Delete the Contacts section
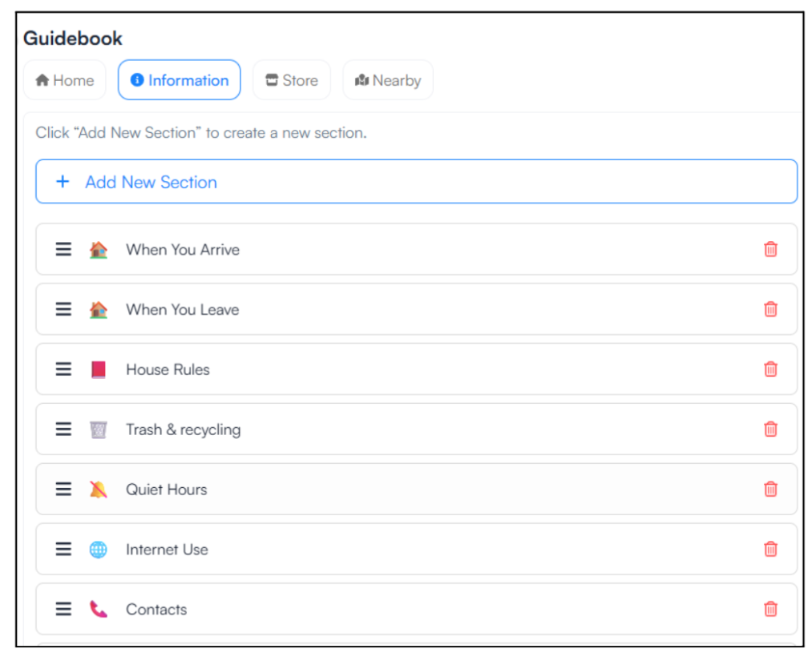The height and width of the screenshot is (657, 812). [x=770, y=610]
